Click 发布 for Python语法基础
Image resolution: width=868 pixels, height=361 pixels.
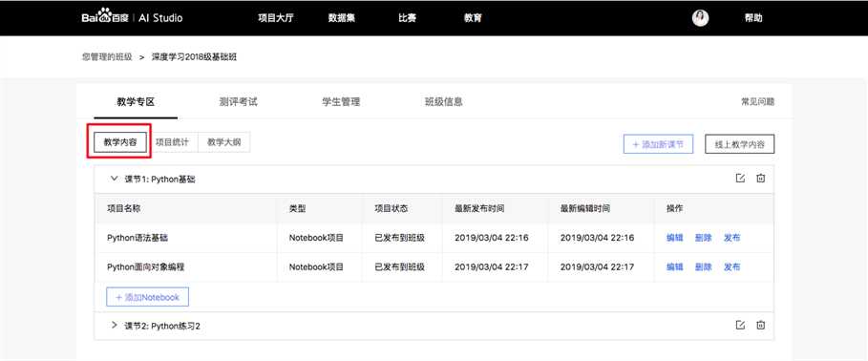point(731,238)
